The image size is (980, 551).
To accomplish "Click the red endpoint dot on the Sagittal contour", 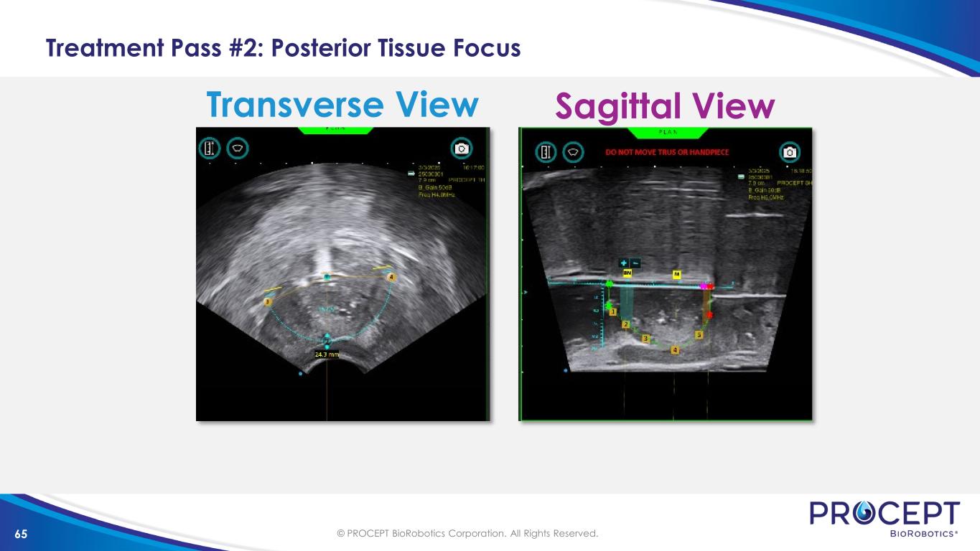I will (709, 315).
